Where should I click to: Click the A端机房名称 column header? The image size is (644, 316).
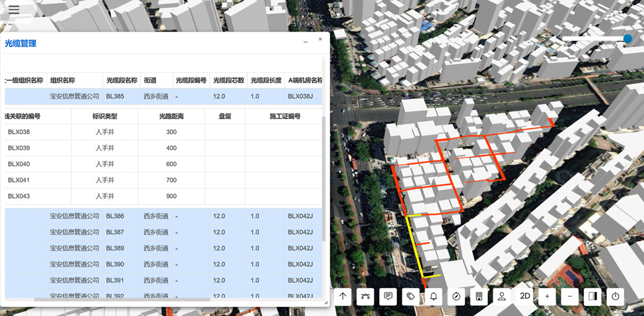click(304, 80)
